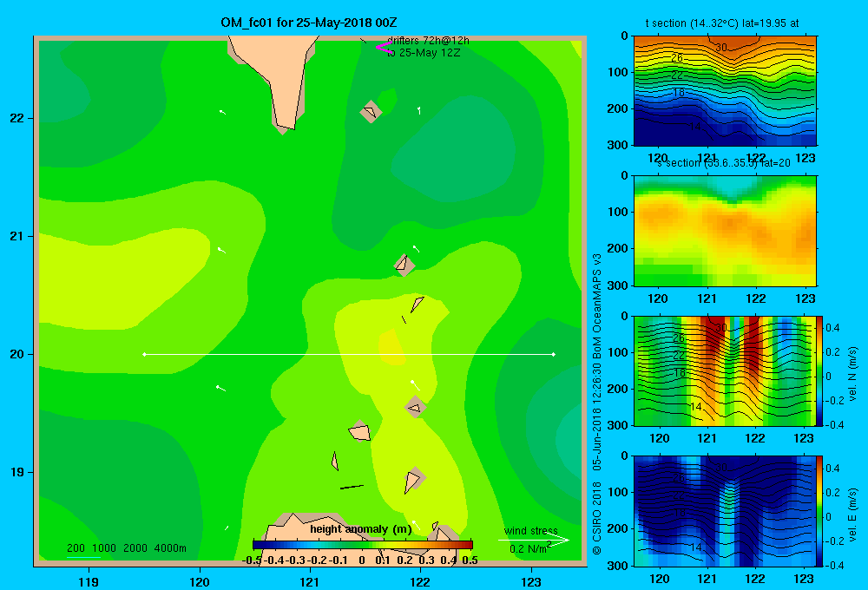Click the vel. N velocity color scale bar
The width and height of the screenshot is (868, 590).
pyautogui.click(x=820, y=370)
